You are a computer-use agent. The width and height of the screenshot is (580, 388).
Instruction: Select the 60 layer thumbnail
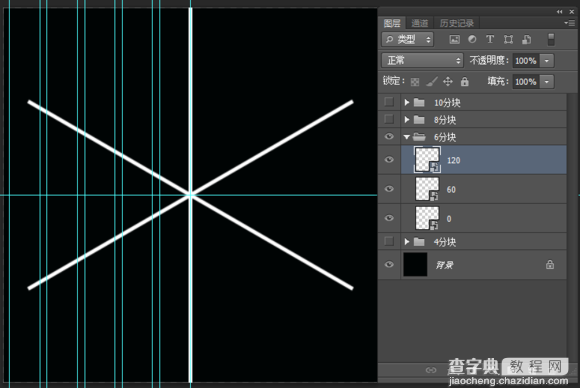tap(427, 189)
